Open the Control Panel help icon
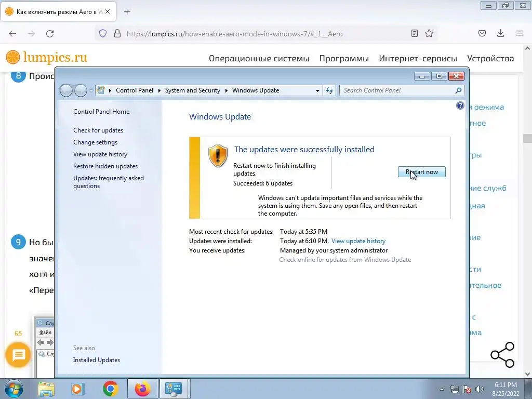The width and height of the screenshot is (532, 399). point(460,105)
